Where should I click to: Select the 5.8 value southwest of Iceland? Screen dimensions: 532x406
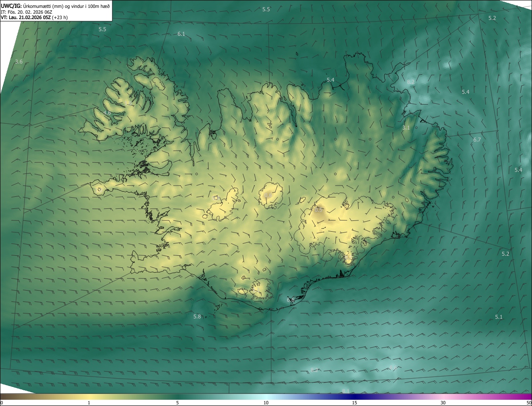pos(197,317)
